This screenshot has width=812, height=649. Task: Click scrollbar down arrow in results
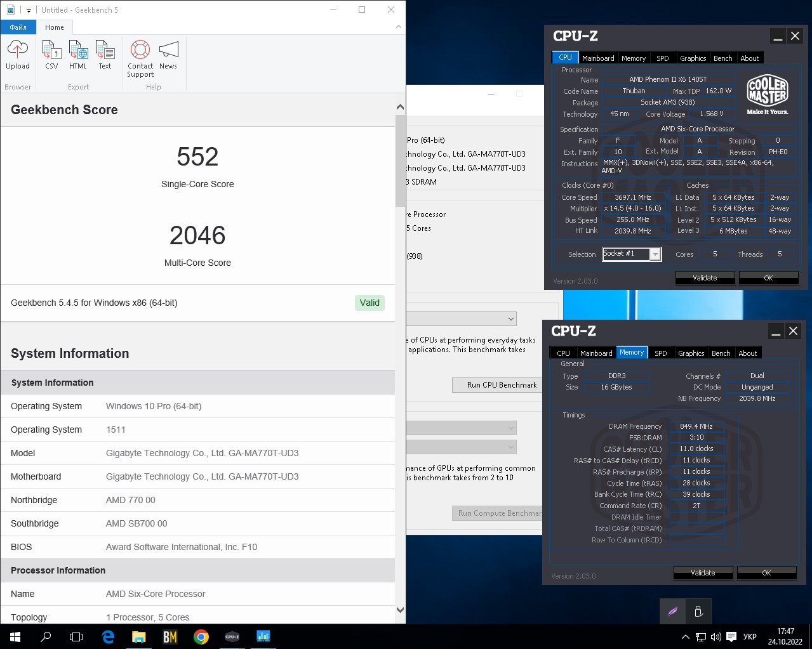400,610
